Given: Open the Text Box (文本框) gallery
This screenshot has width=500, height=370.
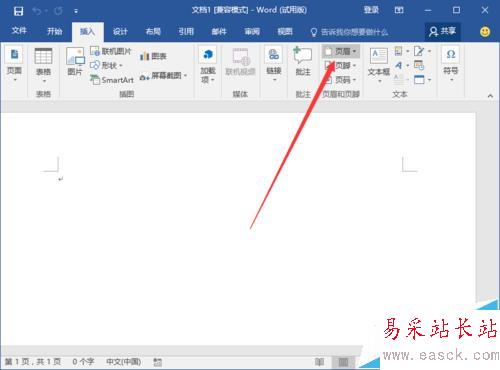Looking at the screenshot, I should (x=379, y=65).
